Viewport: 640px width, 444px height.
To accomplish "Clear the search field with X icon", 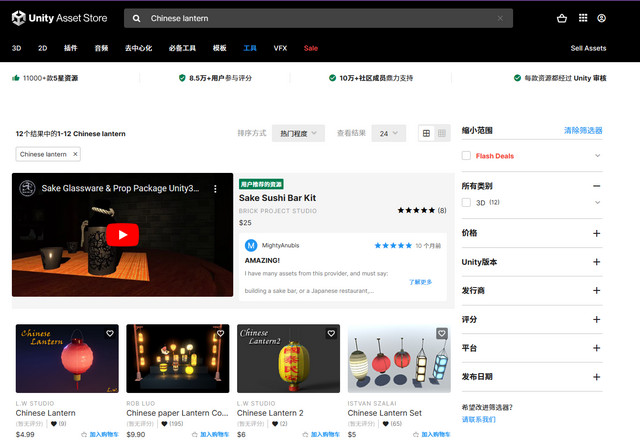I will [x=500, y=18].
